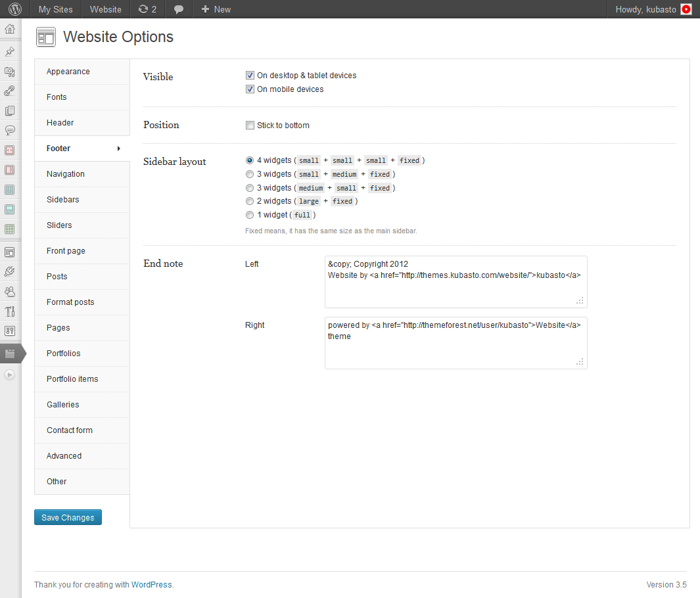This screenshot has height=598, width=700.
Task: Uncheck On mobile devices checkbox
Action: [x=250, y=89]
